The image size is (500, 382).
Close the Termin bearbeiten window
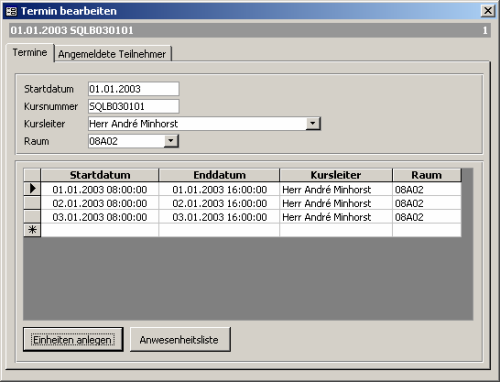pyautogui.click(x=488, y=11)
